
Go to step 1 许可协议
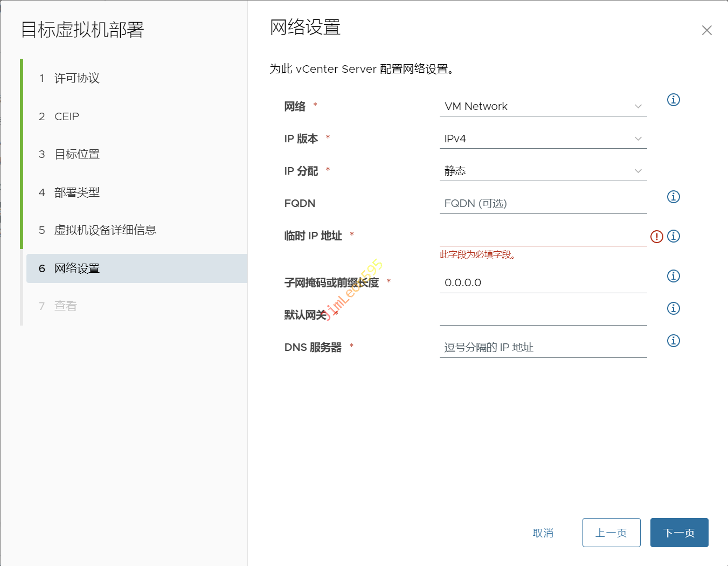click(x=77, y=78)
